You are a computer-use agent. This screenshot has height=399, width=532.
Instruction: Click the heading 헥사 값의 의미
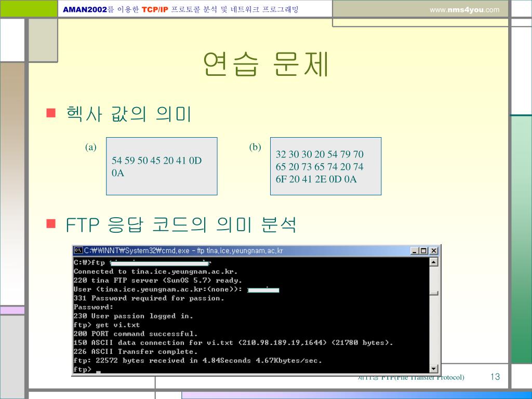point(129,114)
